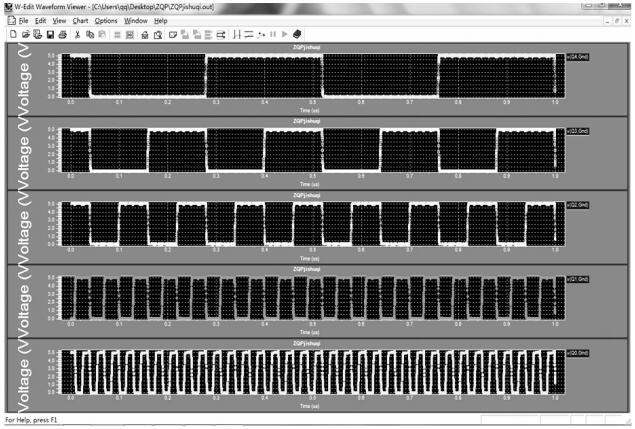Click inside the fourth chart waveform plot
The height and width of the screenshot is (429, 635).
coord(313,298)
